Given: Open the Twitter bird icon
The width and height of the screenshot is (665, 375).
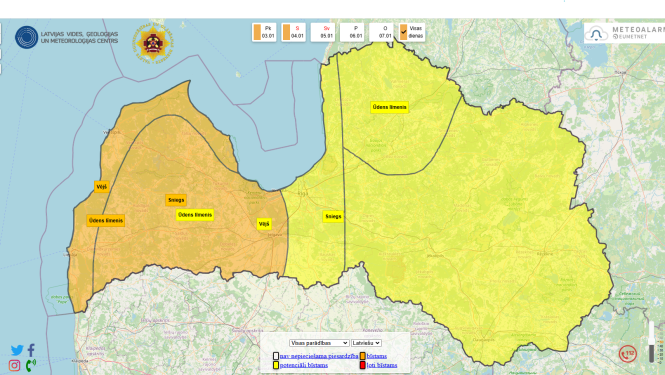Looking at the screenshot, I should coord(17,350).
